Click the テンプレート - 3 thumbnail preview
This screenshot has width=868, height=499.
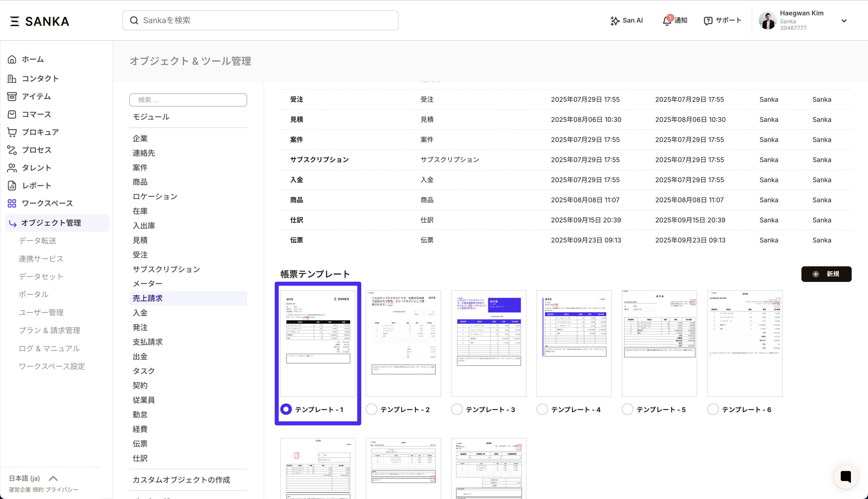click(489, 343)
